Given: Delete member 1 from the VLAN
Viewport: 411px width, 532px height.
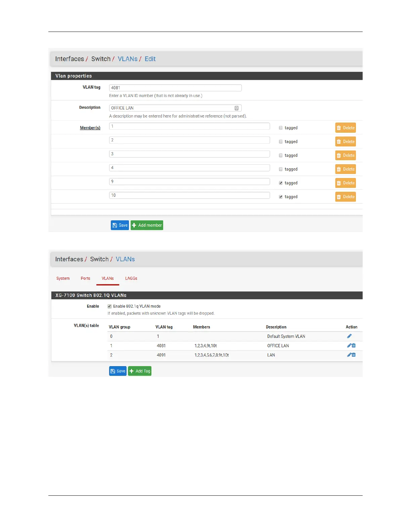Looking at the screenshot, I should pos(346,128).
